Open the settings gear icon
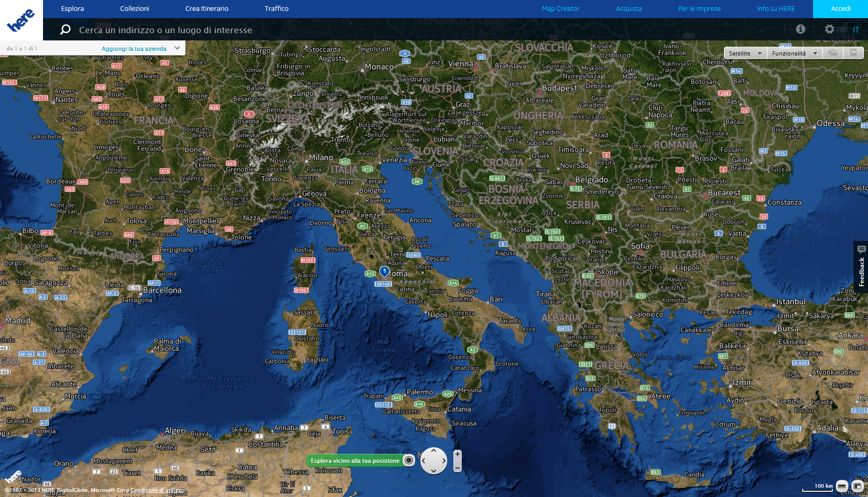The image size is (868, 497). point(830,29)
